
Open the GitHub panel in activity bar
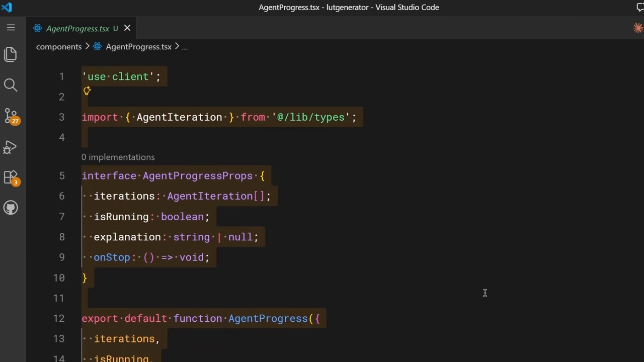click(11, 208)
